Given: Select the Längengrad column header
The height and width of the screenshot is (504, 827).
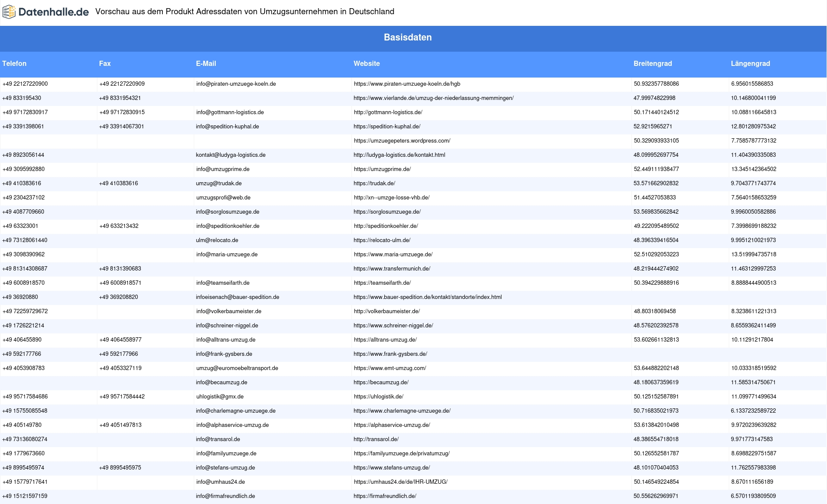Looking at the screenshot, I should click(x=750, y=63).
